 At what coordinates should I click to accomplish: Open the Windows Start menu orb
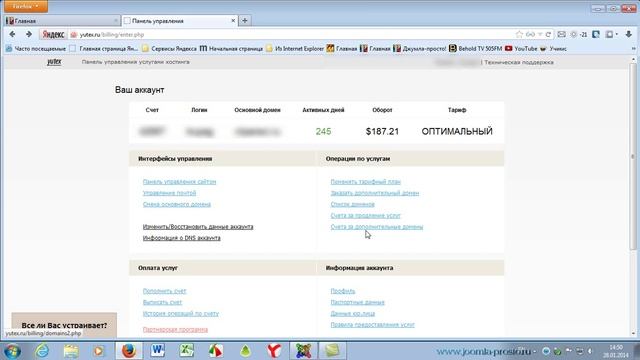(12, 351)
